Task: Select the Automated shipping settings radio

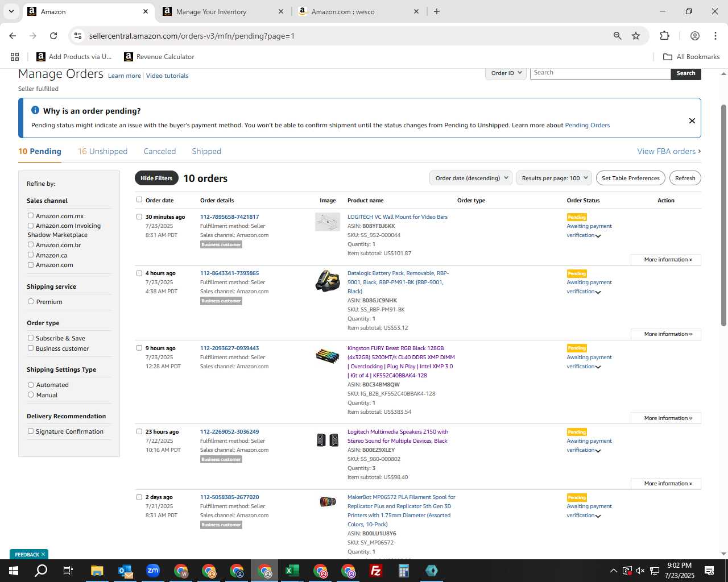Action: coord(31,384)
